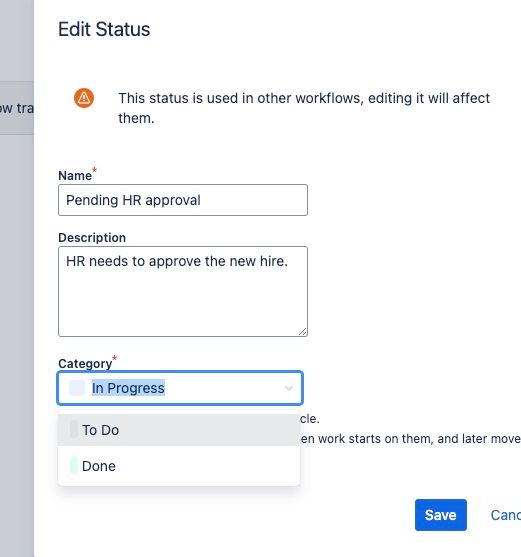Click the selected In Progress category text
521x557 pixels.
pyautogui.click(x=128, y=388)
